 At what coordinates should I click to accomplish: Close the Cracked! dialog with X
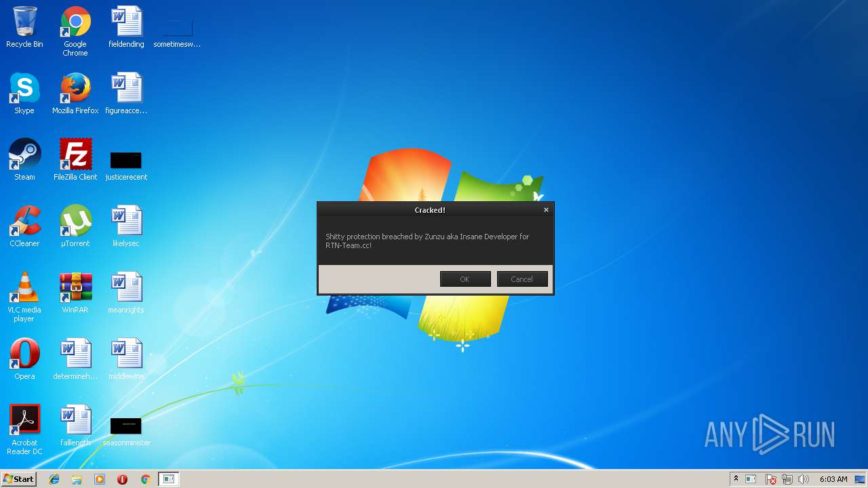coord(546,210)
